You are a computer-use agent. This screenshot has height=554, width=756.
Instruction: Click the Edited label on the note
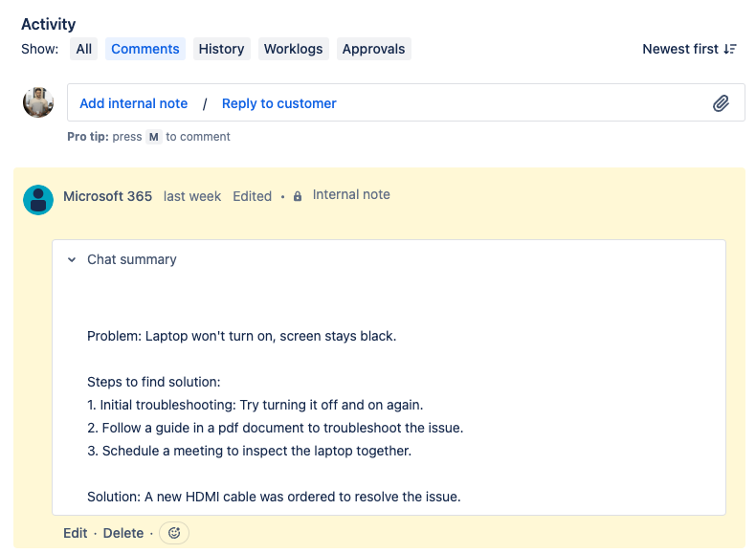click(253, 196)
